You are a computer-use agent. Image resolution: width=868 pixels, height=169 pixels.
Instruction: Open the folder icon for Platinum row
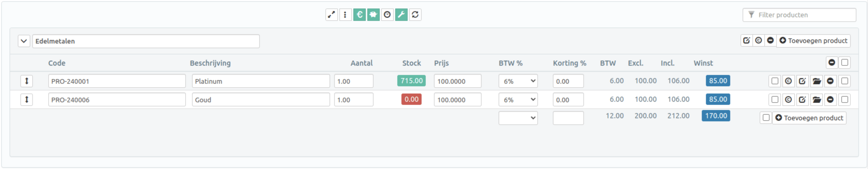[x=817, y=81]
